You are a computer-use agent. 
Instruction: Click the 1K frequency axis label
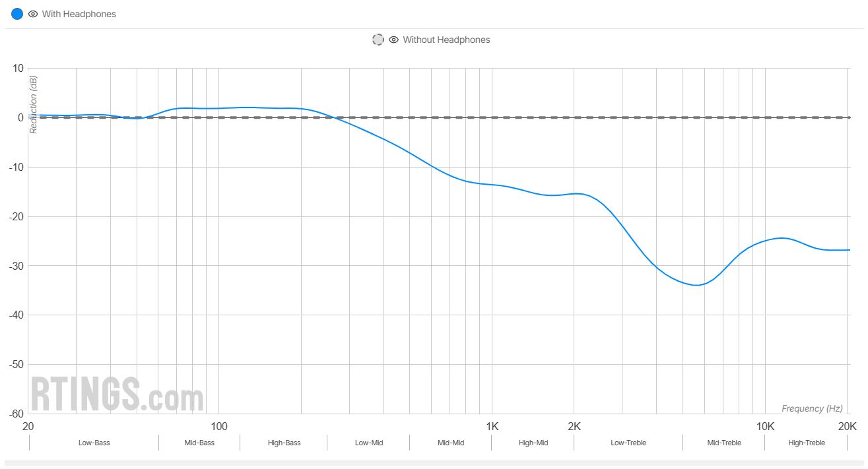tap(491, 426)
